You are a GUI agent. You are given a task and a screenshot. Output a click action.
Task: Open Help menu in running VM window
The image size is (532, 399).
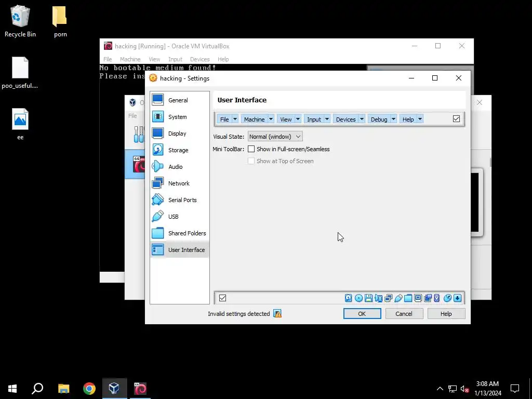pos(223,59)
